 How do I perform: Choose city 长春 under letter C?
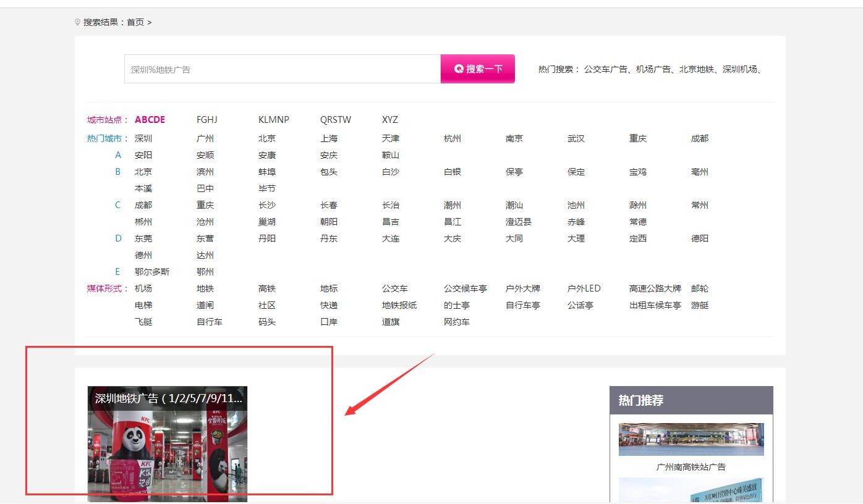(329, 205)
